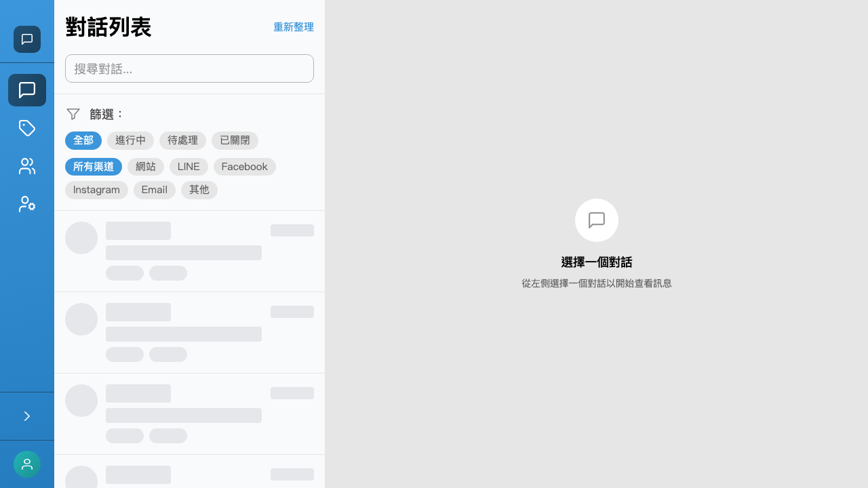Expand the sidebar with the chevron arrow

(x=27, y=416)
